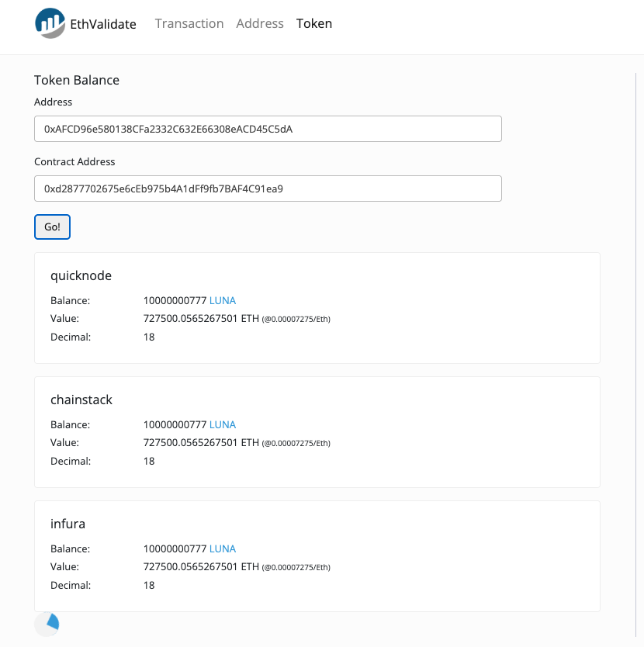Click the Token Balance heading
Image resolution: width=644 pixels, height=647 pixels.
(77, 80)
